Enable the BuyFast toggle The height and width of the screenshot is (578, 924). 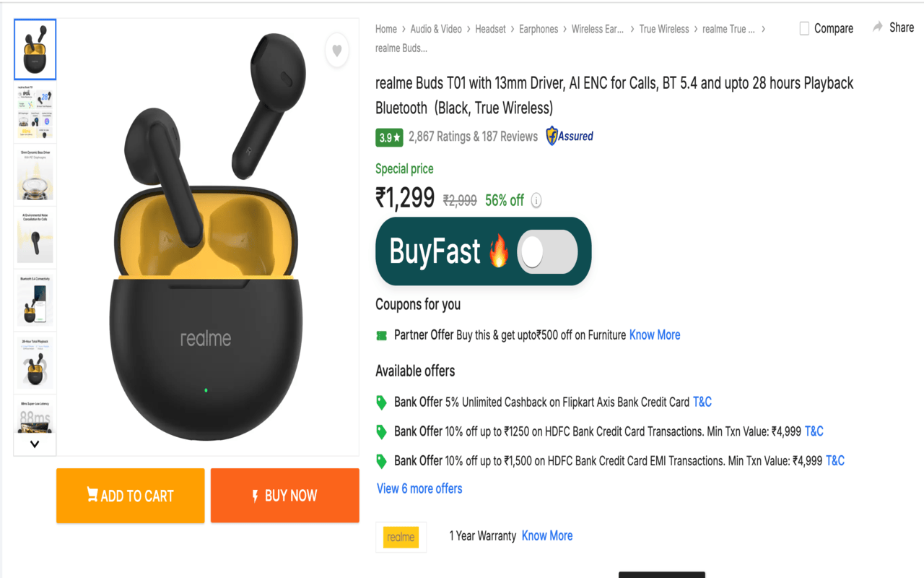pos(548,251)
